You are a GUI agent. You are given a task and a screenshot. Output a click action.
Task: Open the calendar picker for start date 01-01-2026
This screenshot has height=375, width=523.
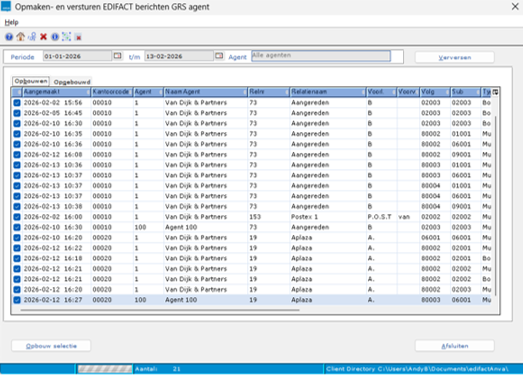pos(117,56)
